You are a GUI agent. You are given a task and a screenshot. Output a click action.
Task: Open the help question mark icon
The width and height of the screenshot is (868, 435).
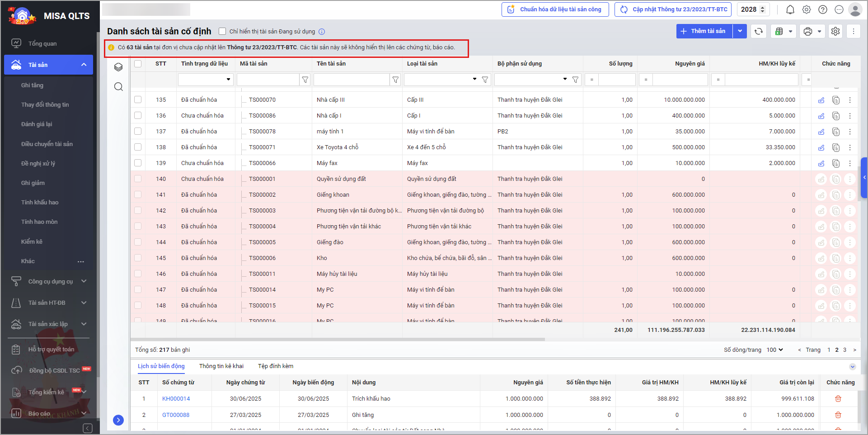click(823, 9)
